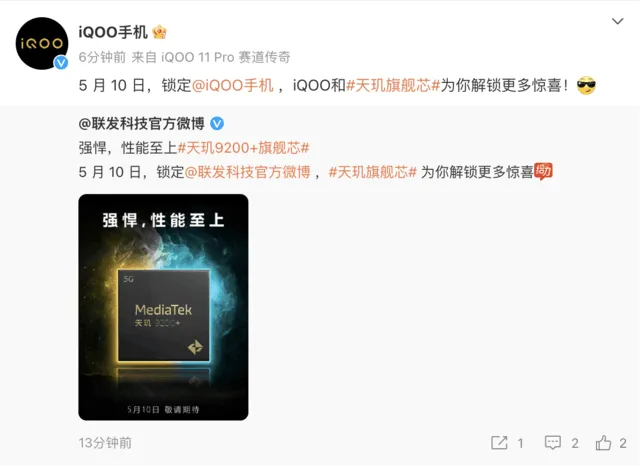This screenshot has width=640, height=466.
Task: Repost using the share icon
Action: [x=499, y=443]
